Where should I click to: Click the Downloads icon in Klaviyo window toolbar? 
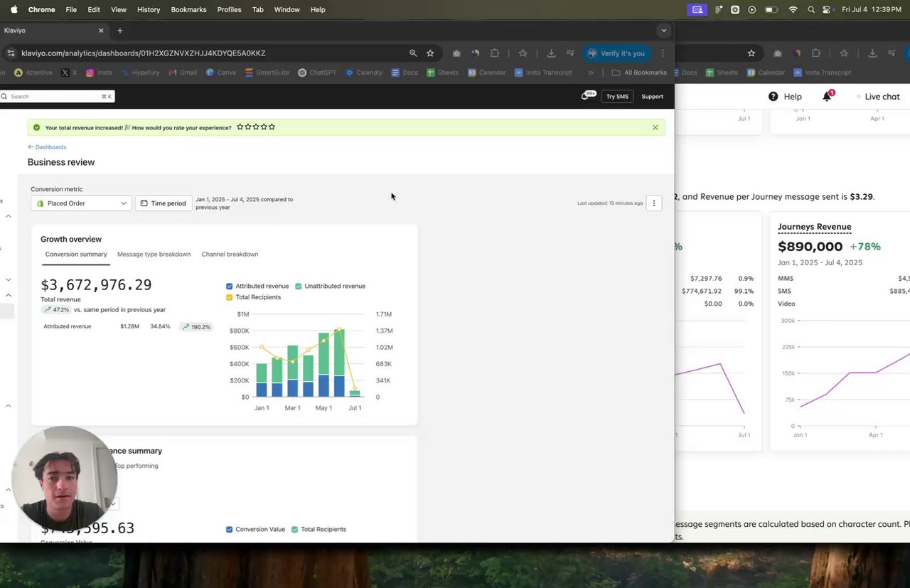tap(551, 53)
